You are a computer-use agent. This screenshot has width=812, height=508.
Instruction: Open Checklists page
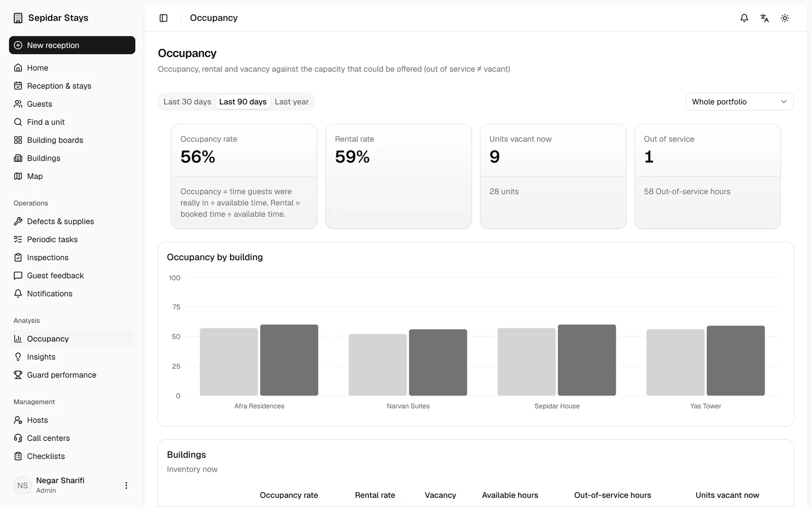pyautogui.click(x=72, y=456)
